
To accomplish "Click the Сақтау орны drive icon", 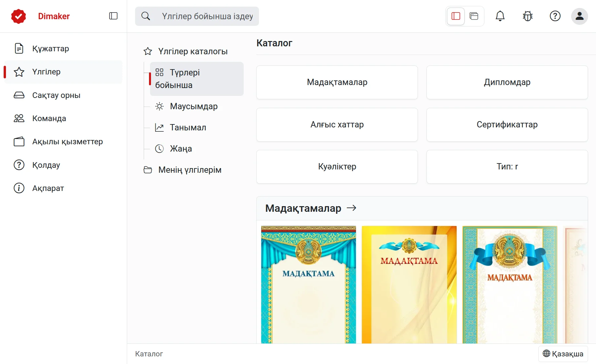I will click(x=19, y=95).
